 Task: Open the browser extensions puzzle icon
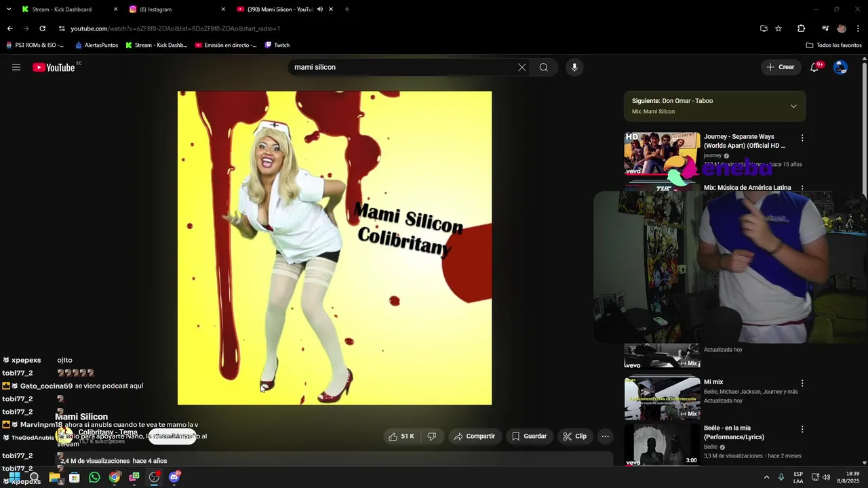pyautogui.click(x=801, y=28)
